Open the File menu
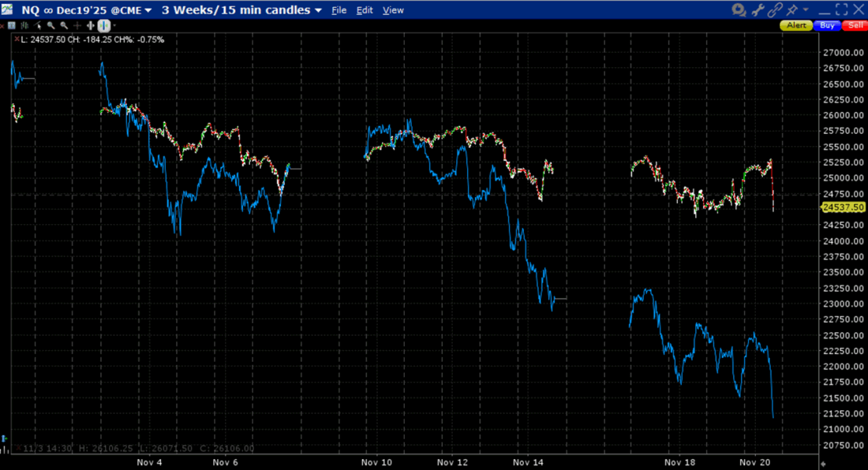 pyautogui.click(x=339, y=10)
